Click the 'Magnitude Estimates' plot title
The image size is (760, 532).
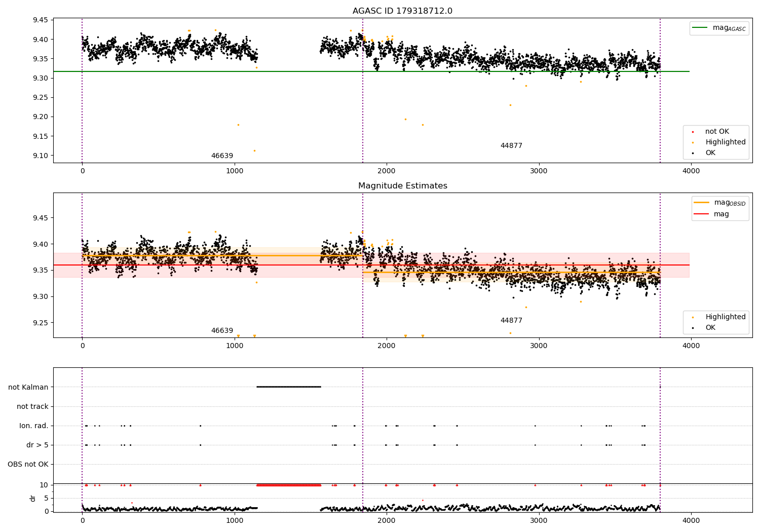click(402, 186)
